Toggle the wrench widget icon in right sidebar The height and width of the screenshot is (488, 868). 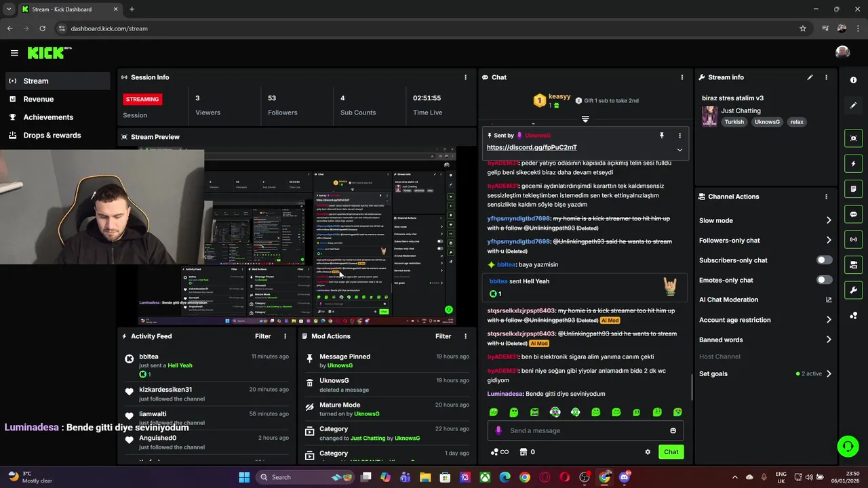[x=853, y=290]
